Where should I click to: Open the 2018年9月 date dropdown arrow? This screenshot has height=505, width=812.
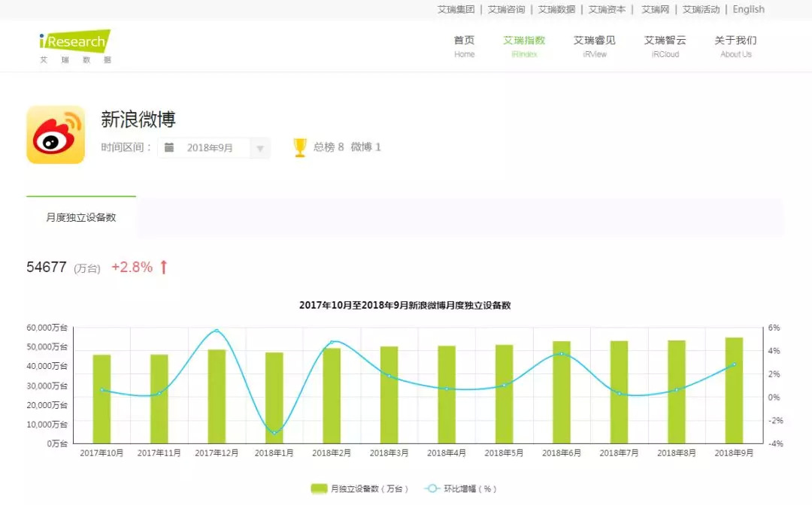coord(260,149)
